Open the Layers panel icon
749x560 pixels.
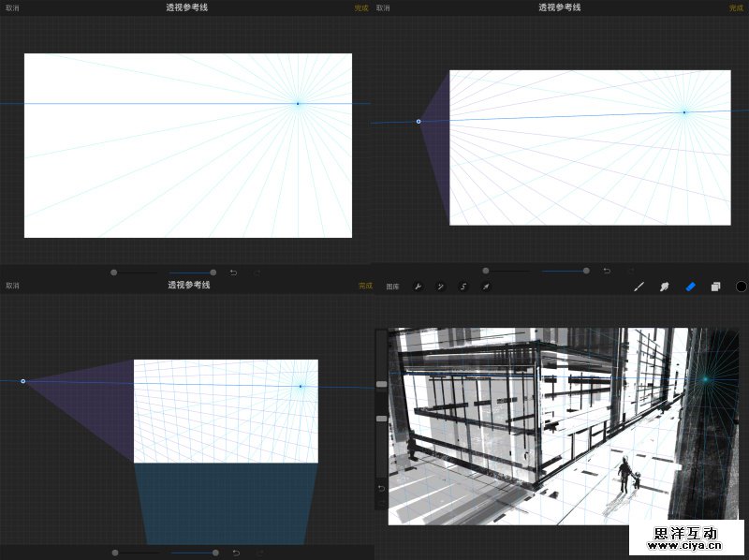pyautogui.click(x=715, y=287)
